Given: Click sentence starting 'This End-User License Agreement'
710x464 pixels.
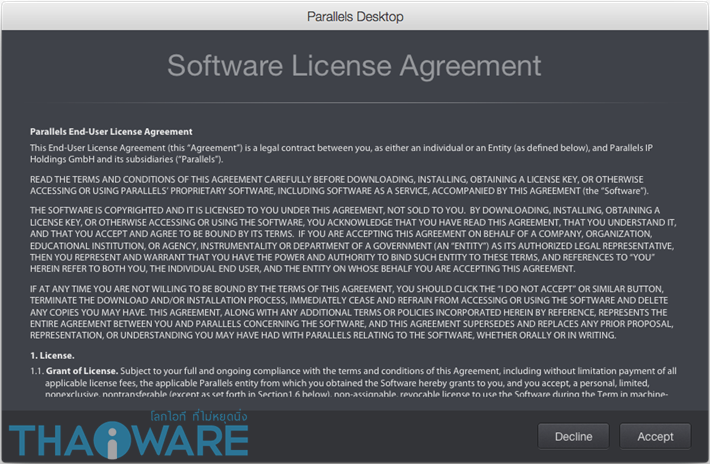Looking at the screenshot, I should 341,153.
